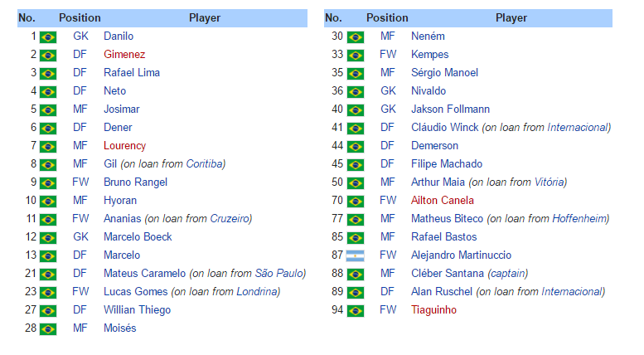This screenshot has width=644, height=355.
Task: Click the Argentina flag next to Alejandro Martinuccio
Action: pos(356,255)
